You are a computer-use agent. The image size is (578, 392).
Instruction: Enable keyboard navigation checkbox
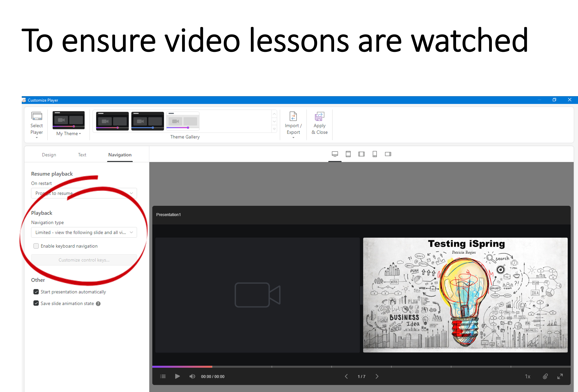[x=36, y=246]
